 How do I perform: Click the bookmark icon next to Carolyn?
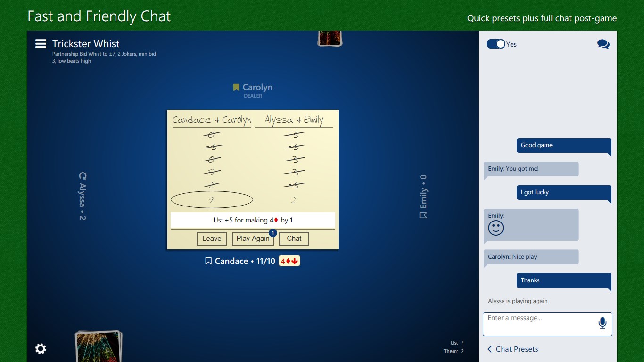point(236,87)
